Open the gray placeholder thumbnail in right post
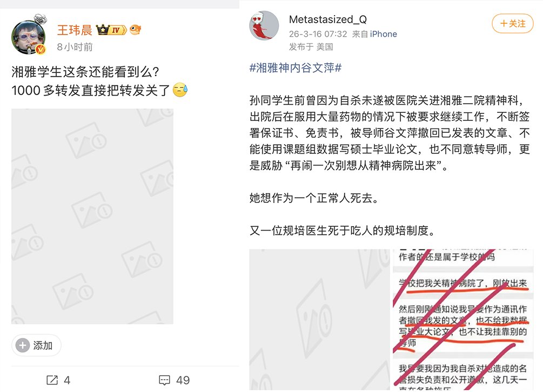543x392 pixels. point(320,320)
